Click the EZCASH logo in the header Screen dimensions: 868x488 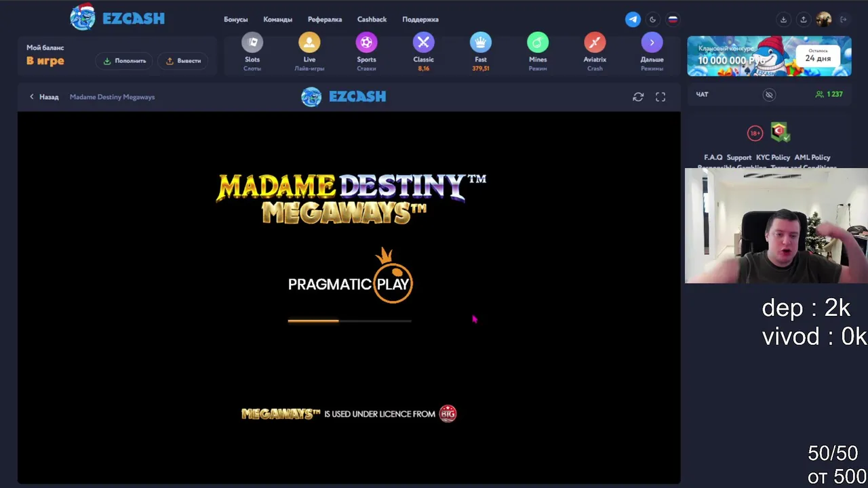[x=117, y=18]
